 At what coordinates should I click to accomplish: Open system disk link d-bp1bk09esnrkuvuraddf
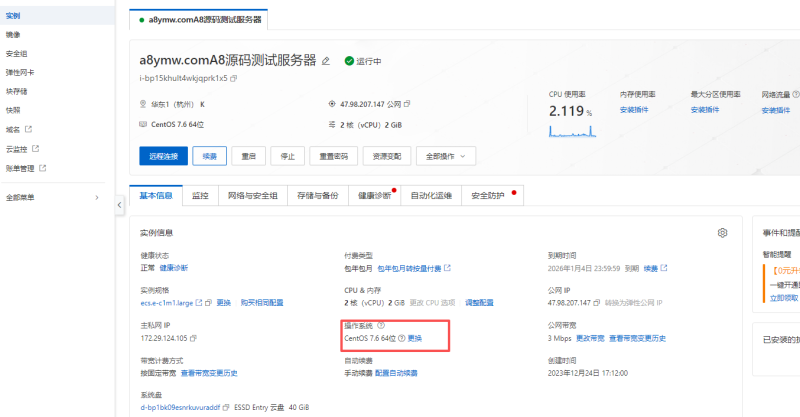point(180,408)
